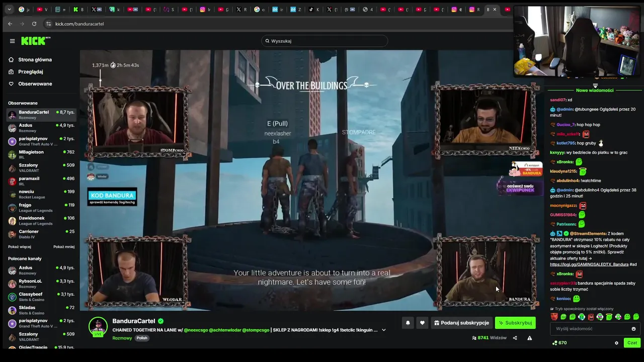Reload the page with refresh icon
The height and width of the screenshot is (362, 644).
coord(34,24)
